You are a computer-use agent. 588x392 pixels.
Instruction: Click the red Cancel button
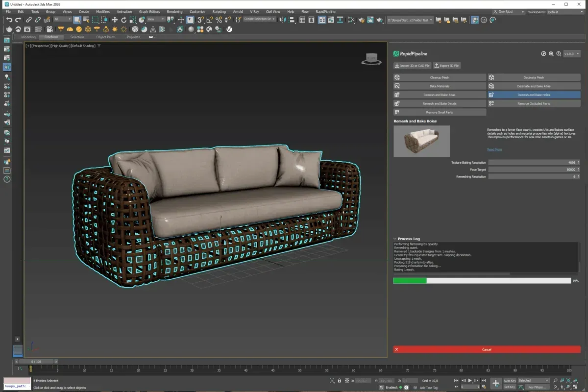tap(487, 349)
